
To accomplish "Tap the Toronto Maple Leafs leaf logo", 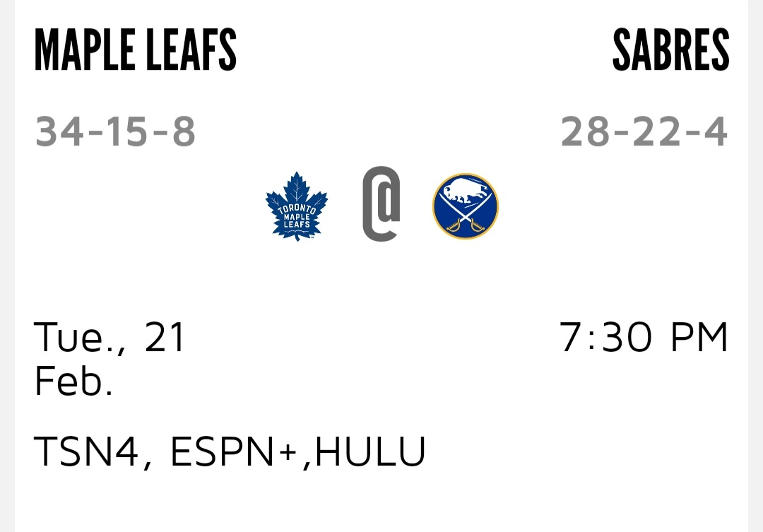I will [297, 206].
